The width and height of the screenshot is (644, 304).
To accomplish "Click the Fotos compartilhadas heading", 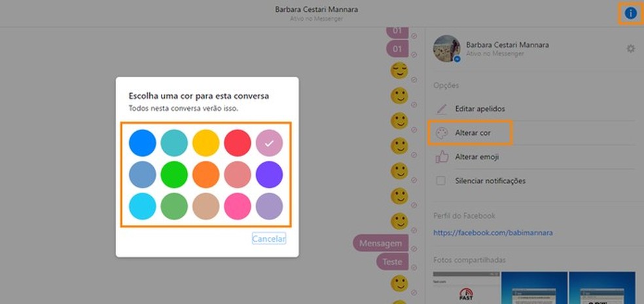I will click(x=469, y=260).
